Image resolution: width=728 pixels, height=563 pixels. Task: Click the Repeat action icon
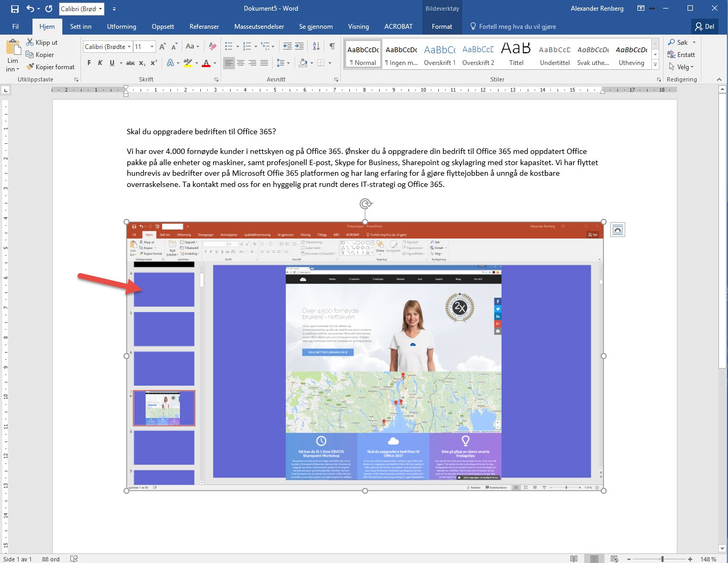[48, 9]
